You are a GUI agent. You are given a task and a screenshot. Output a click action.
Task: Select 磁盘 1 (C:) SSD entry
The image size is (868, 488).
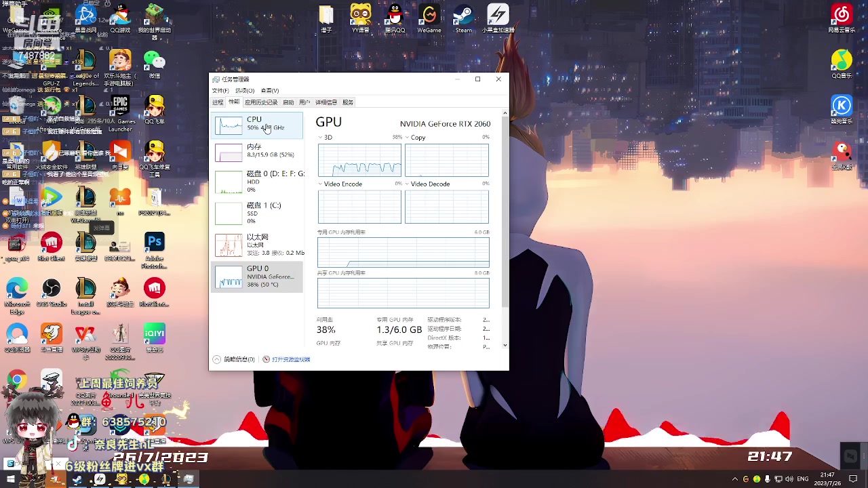258,213
